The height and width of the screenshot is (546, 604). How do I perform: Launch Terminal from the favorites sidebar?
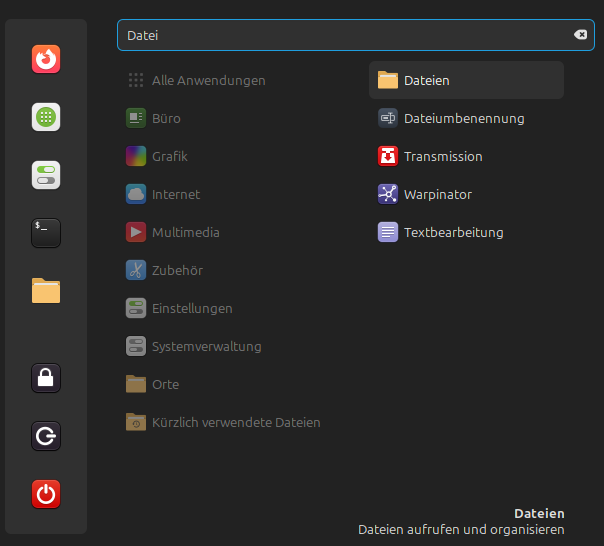point(46,233)
